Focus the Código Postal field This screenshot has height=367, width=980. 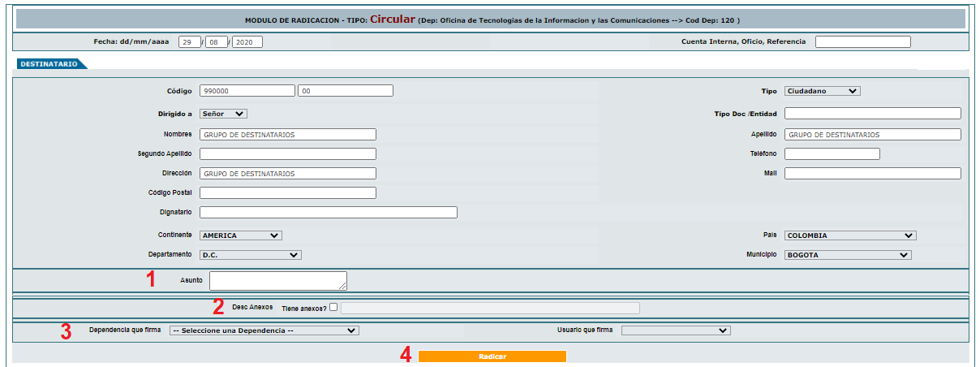(287, 193)
